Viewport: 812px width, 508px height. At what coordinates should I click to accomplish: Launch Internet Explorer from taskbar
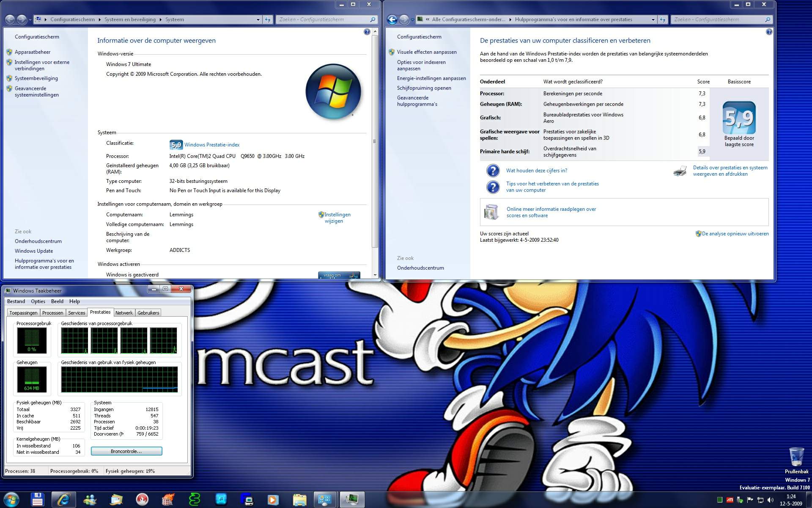click(x=64, y=500)
